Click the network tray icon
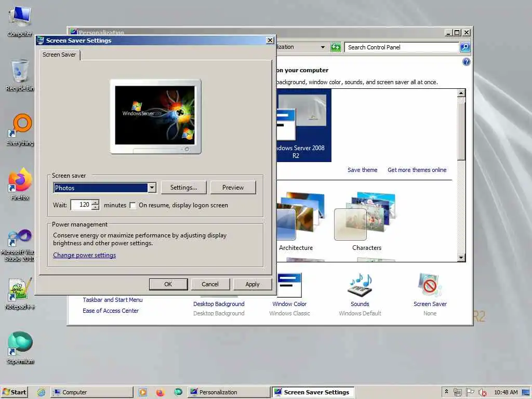This screenshot has width=532, height=399. [x=458, y=392]
